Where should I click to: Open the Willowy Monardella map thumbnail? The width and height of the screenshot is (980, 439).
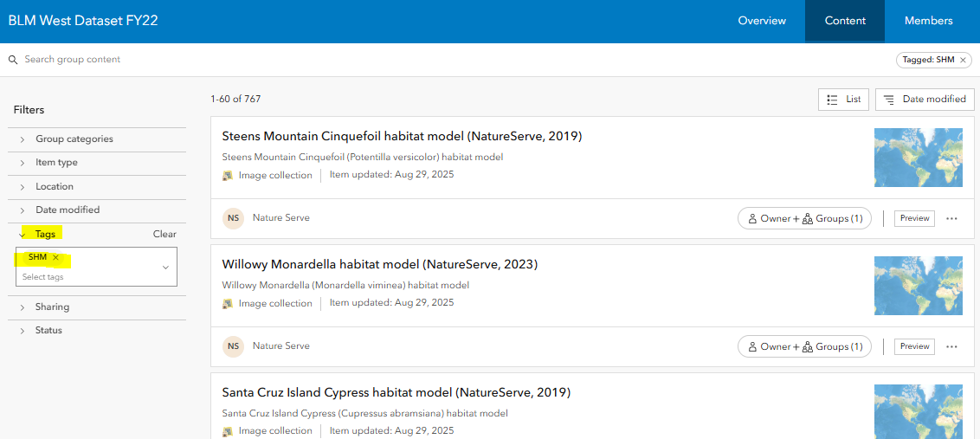[919, 285]
